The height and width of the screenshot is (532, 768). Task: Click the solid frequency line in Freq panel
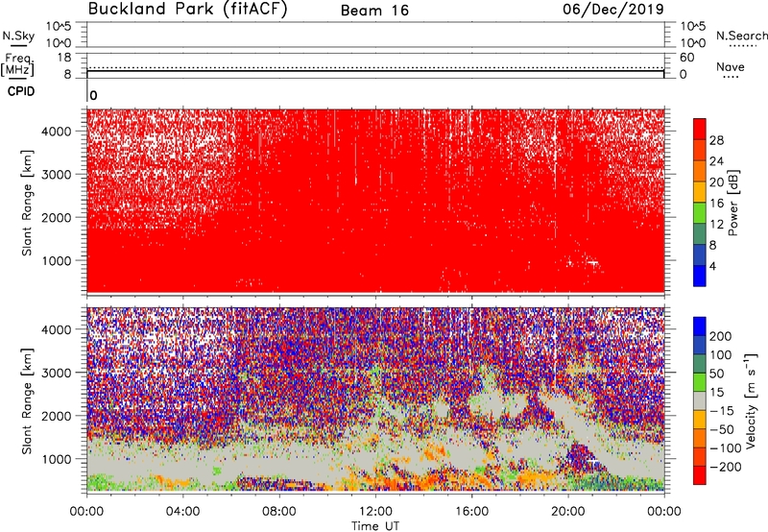point(375,71)
